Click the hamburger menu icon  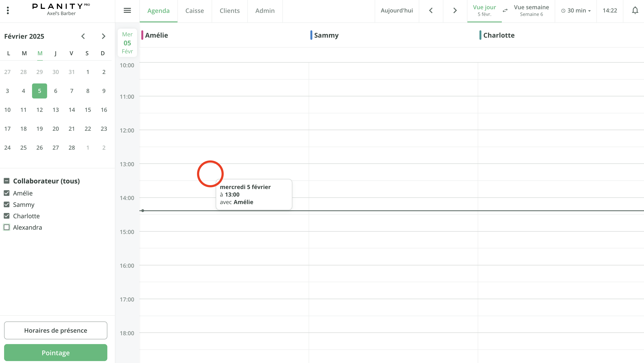pyautogui.click(x=127, y=11)
